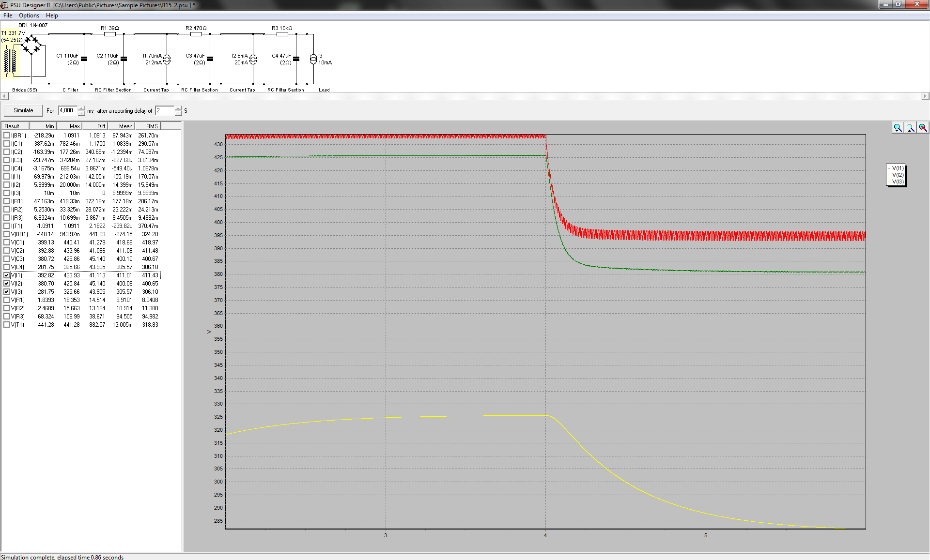
Task: Uncheck the V(I1) result checkbox
Action: [x=7, y=275]
